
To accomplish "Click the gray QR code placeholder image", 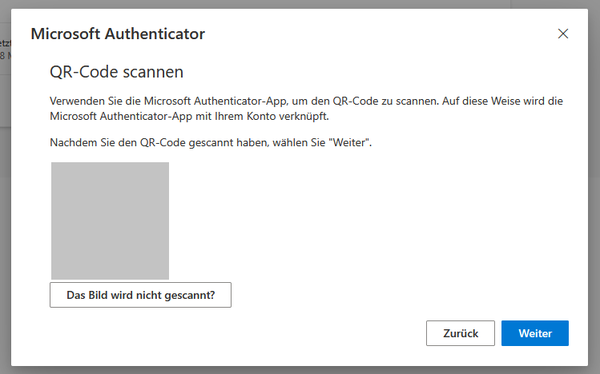I will pos(110,221).
